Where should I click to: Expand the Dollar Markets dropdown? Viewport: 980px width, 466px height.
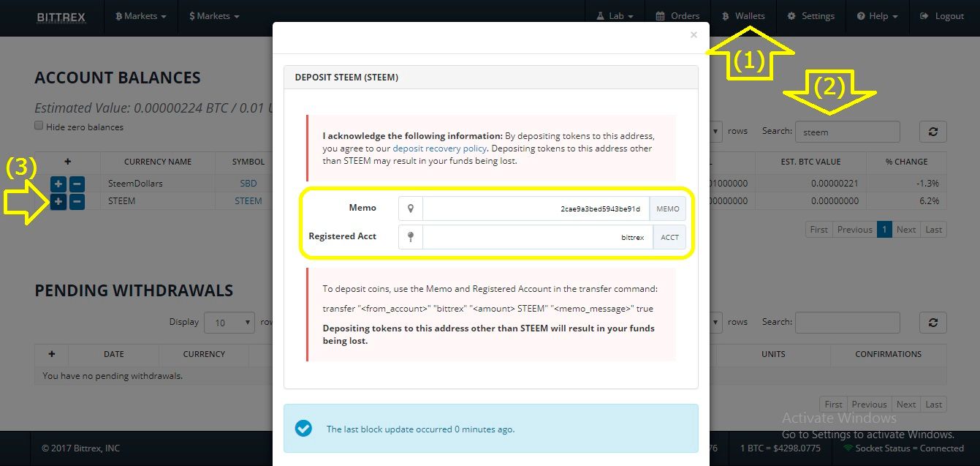point(213,16)
